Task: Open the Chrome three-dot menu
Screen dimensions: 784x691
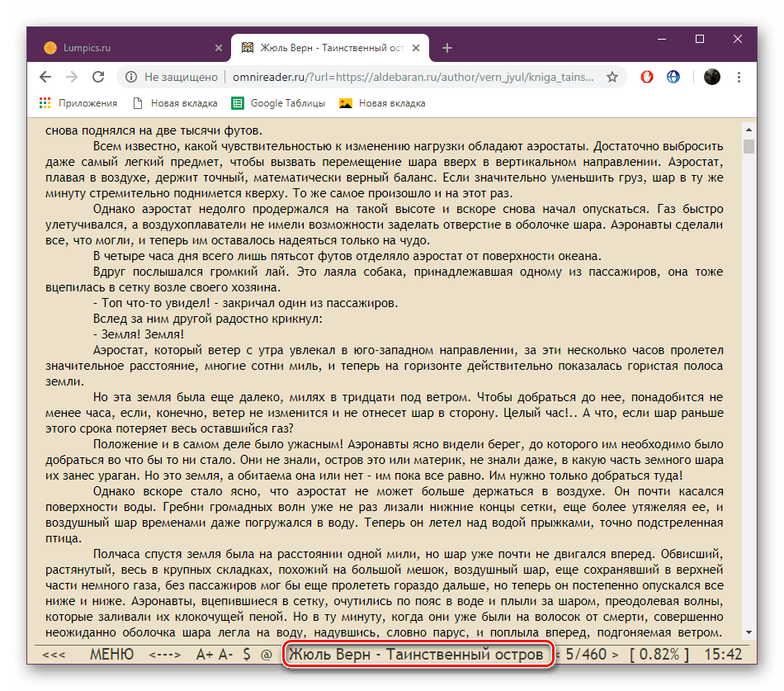Action: (x=739, y=77)
